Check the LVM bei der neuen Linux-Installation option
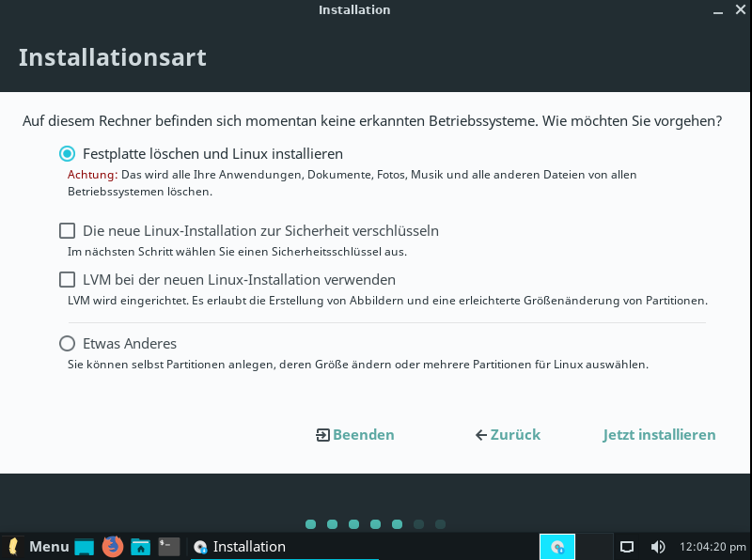The height and width of the screenshot is (560, 752). pos(67,279)
